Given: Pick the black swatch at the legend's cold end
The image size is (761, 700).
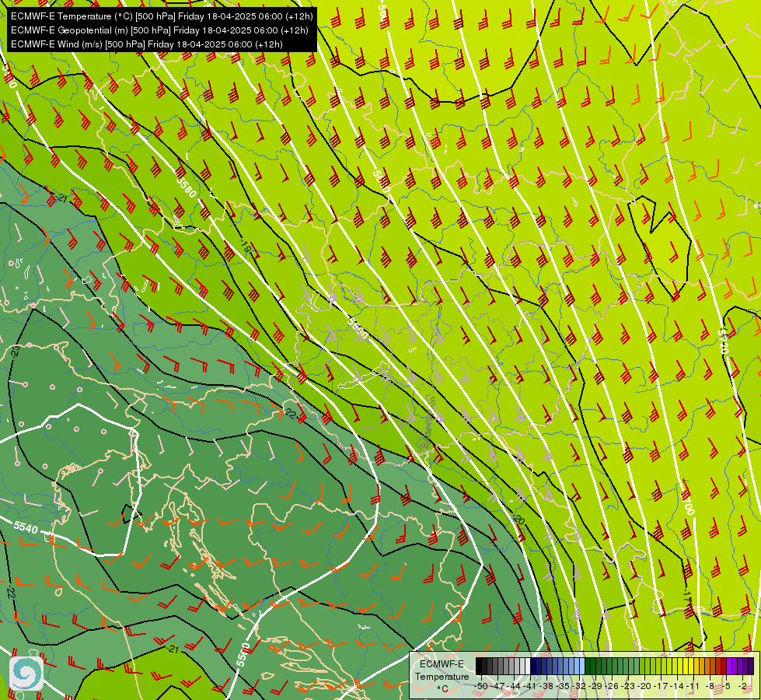Looking at the screenshot, I should coord(479,666).
